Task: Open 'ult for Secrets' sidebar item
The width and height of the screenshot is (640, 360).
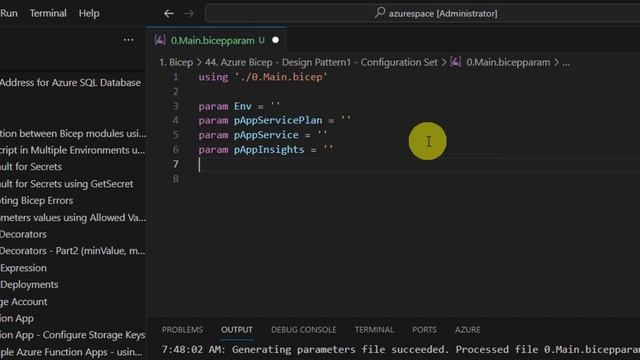Action: point(31,167)
